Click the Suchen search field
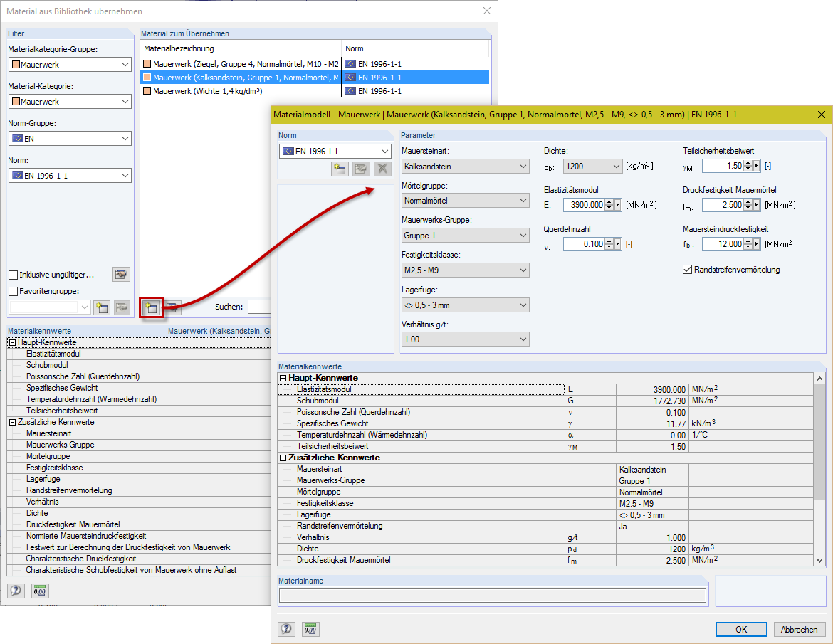Screen dimensions: 833x644 pos(259,307)
